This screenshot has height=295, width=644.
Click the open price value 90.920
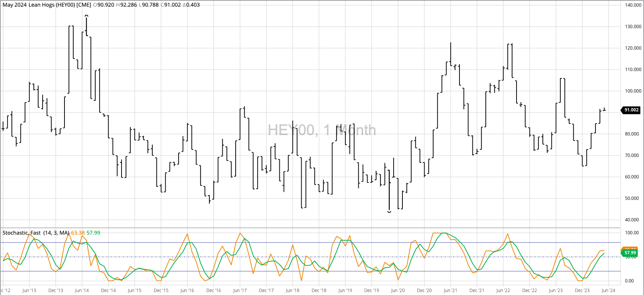coord(106,5)
